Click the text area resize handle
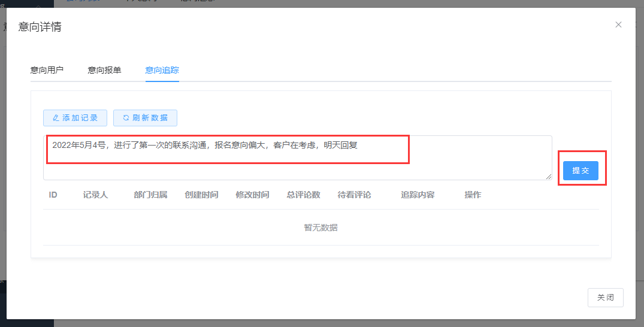 [549, 177]
